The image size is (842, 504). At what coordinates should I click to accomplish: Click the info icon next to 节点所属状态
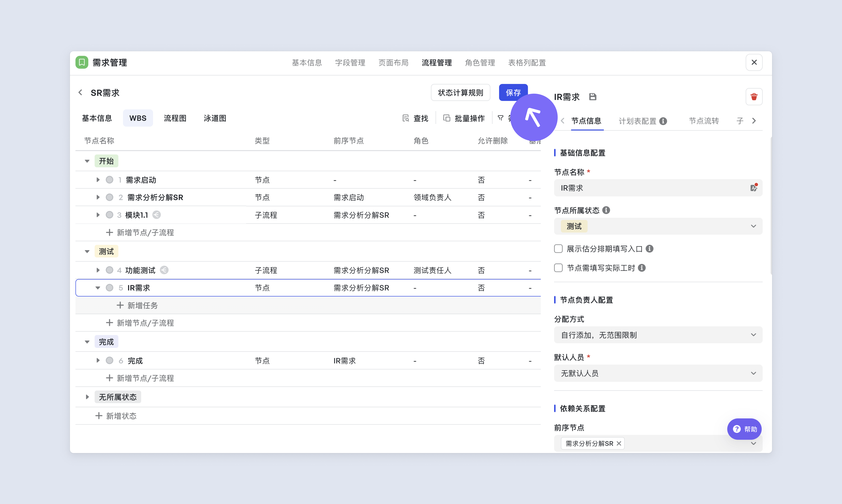(x=606, y=210)
